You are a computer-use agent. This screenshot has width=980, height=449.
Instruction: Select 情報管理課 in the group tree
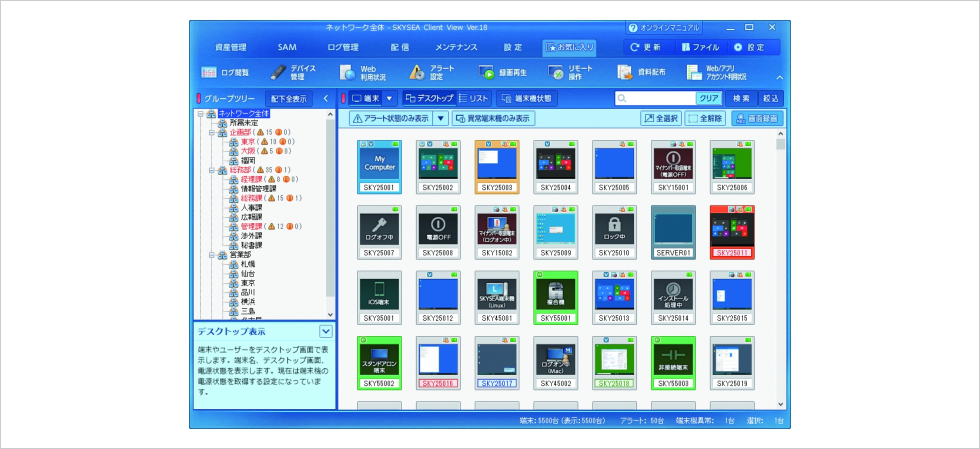(x=258, y=188)
